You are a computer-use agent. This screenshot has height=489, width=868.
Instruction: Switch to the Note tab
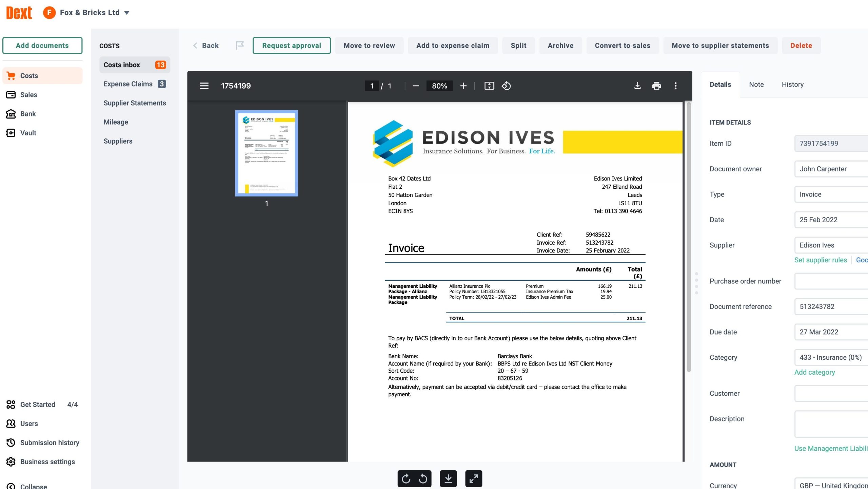coord(756,84)
